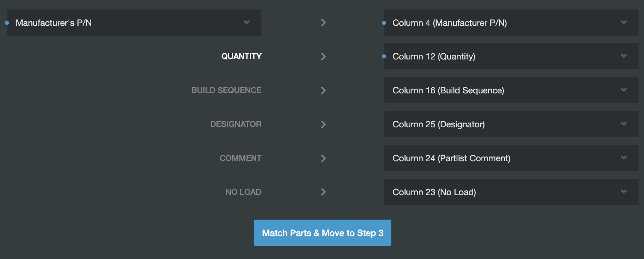Screen dimensions: 644x259
Task: Expand the Column 23 (No Load) dropdown
Action: pos(511,192)
